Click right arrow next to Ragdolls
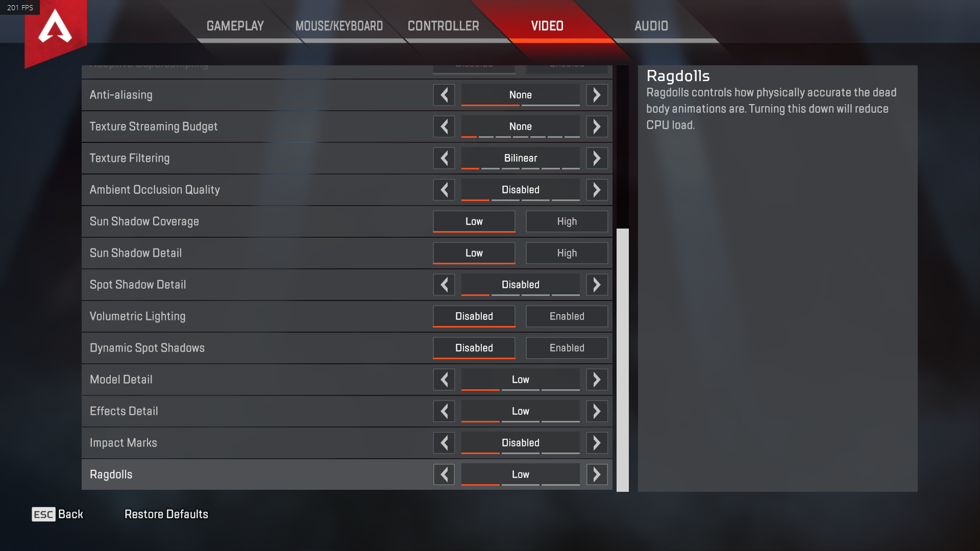 (597, 474)
